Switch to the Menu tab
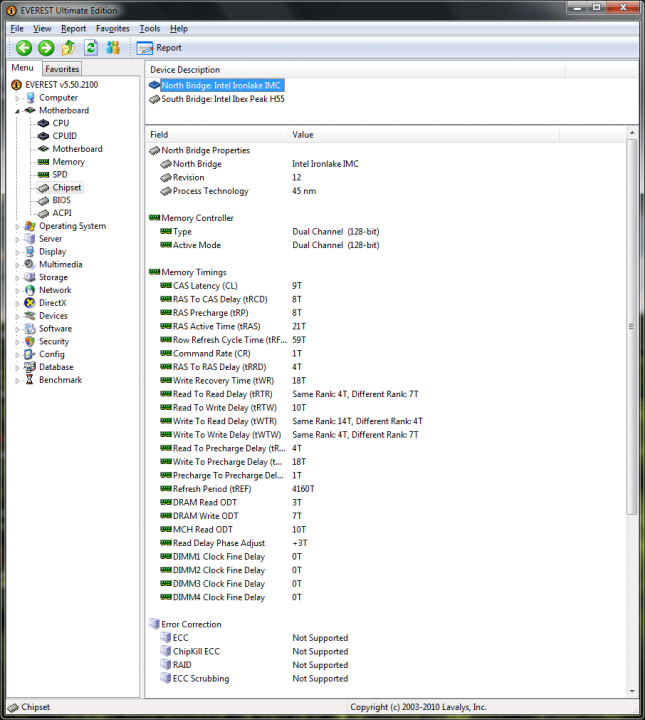The height and width of the screenshot is (720, 645). coord(23,68)
